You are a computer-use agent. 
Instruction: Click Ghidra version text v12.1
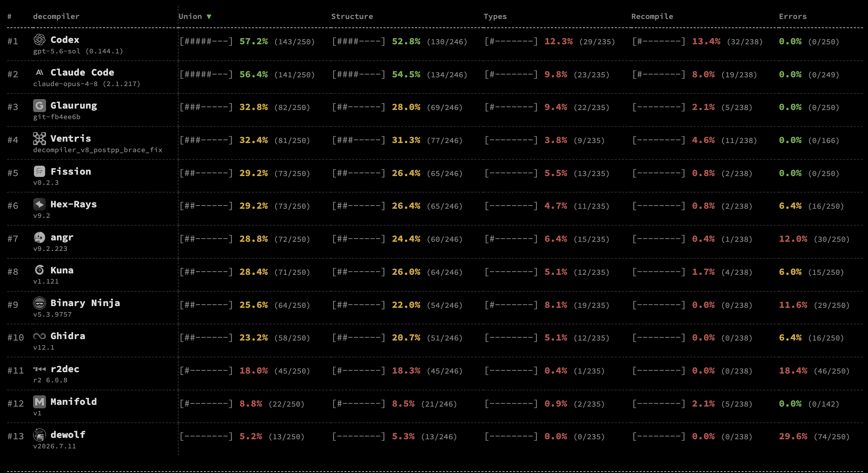coord(44,348)
